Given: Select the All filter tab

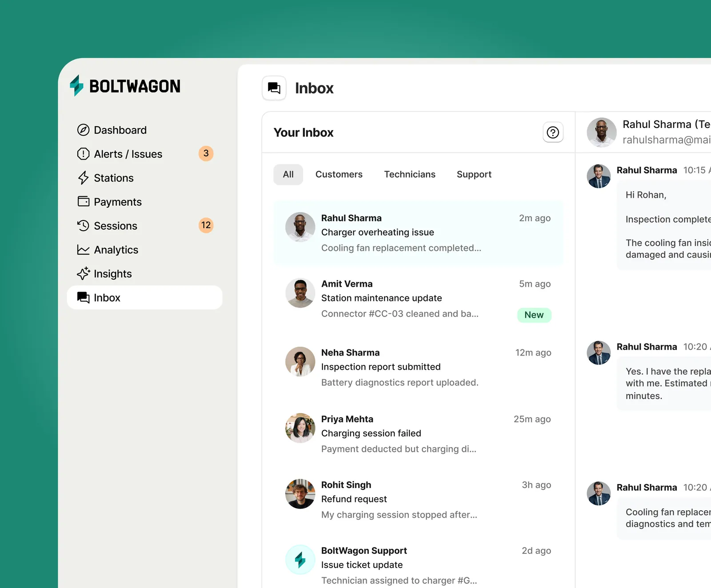Looking at the screenshot, I should pyautogui.click(x=288, y=174).
